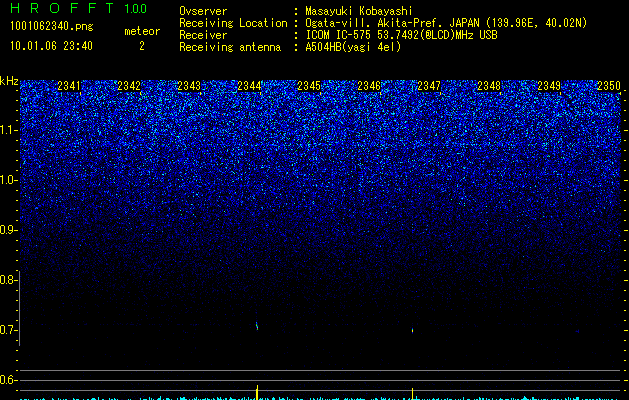Screen dimensions: 629x400
Task: Click the yellow amplitude spike before 2347
Action: [412, 394]
